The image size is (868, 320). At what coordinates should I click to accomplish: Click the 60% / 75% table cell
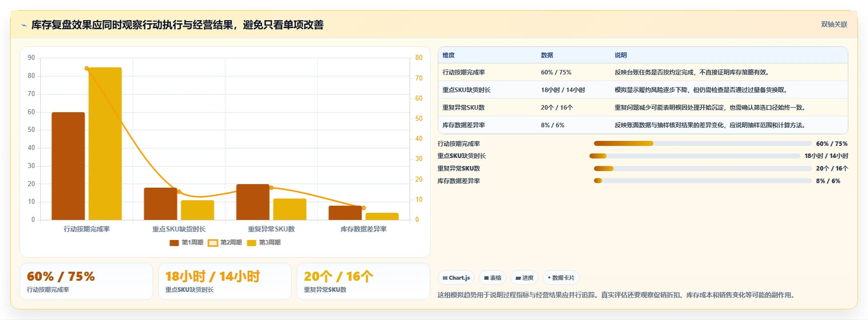pos(556,72)
